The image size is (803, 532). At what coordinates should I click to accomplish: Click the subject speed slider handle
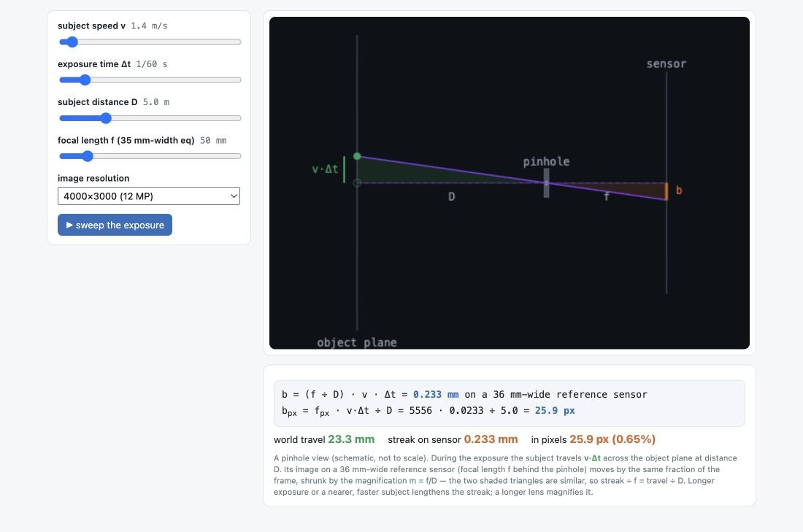click(72, 42)
